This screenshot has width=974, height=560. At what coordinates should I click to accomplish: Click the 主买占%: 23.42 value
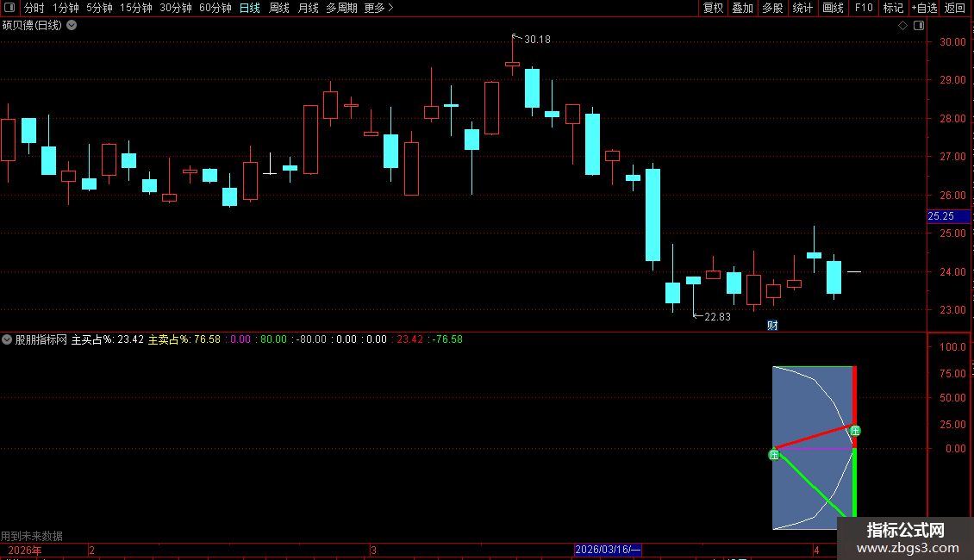(108, 339)
